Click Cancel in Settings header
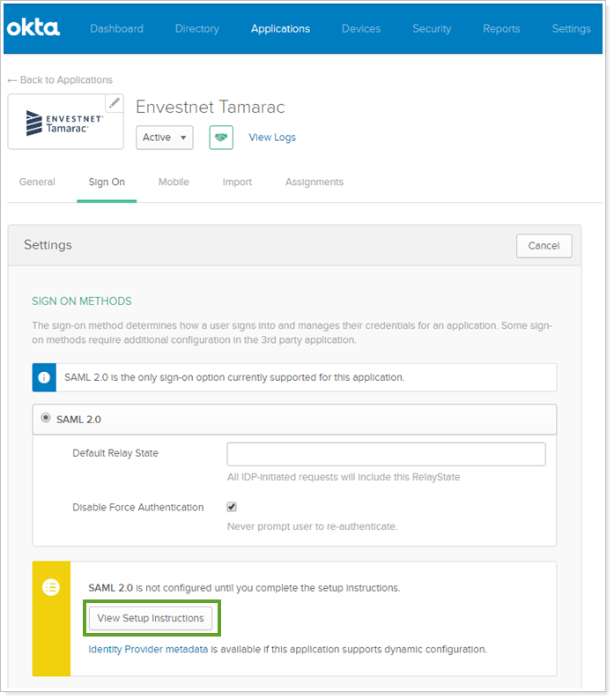Image resolution: width=614 pixels, height=700 pixels. pos(544,246)
